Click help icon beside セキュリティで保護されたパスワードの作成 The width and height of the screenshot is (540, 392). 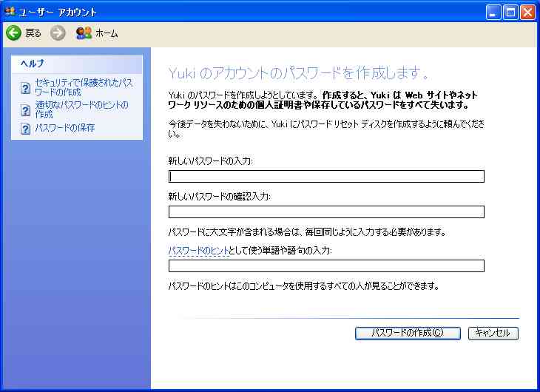coord(25,88)
